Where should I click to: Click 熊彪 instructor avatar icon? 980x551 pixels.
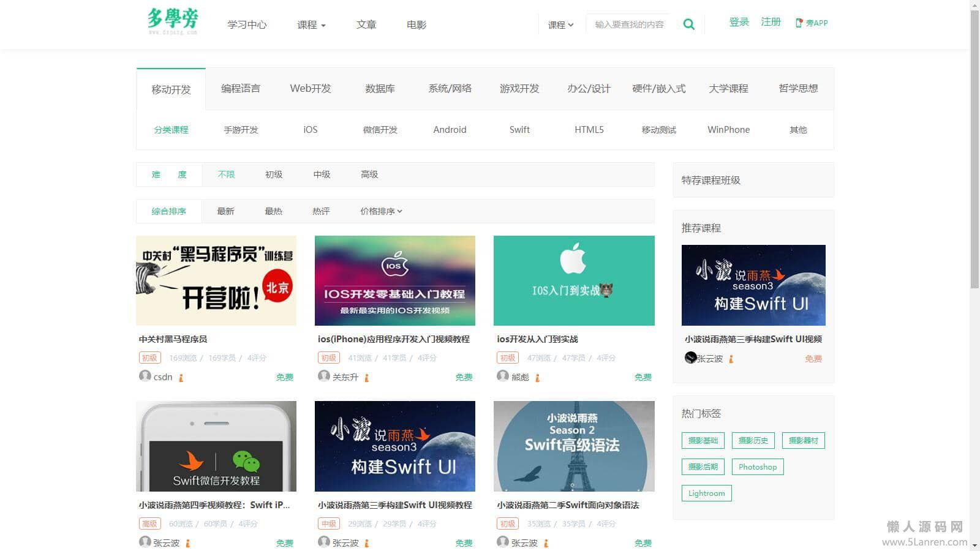click(503, 376)
